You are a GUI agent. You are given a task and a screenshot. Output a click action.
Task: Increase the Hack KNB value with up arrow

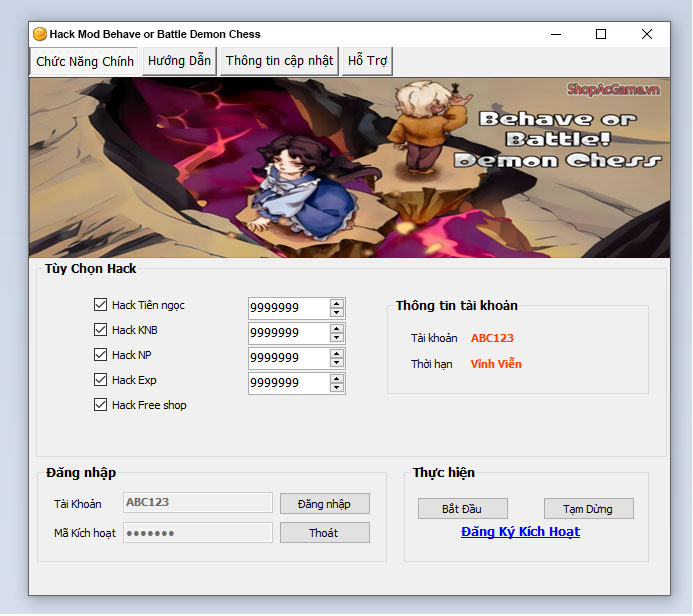[x=337, y=328]
